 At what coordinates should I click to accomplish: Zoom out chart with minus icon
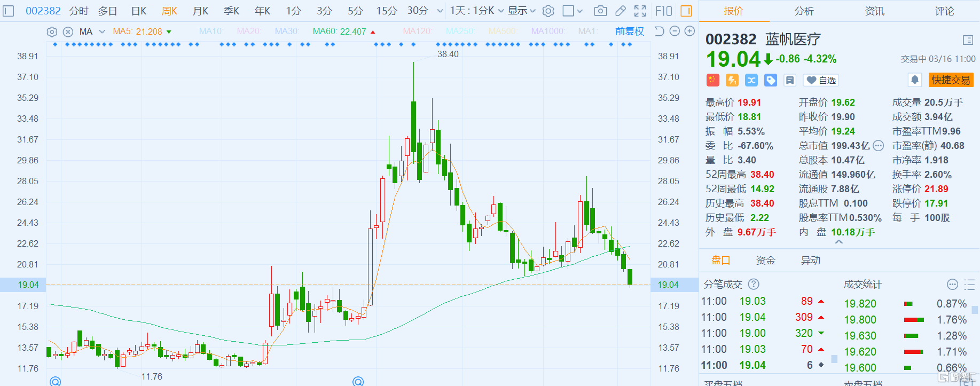tap(675, 31)
